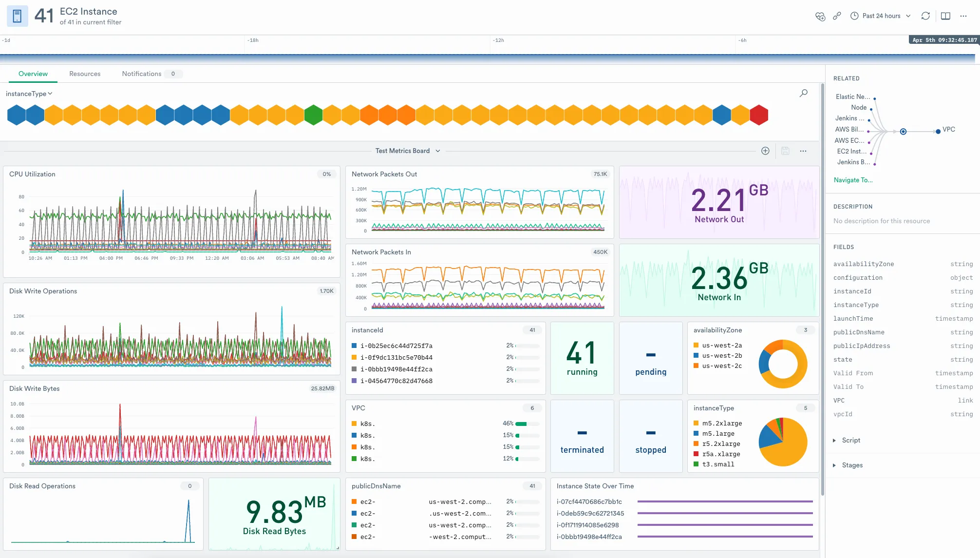
Task: Open the stopped status card
Action: (651, 436)
